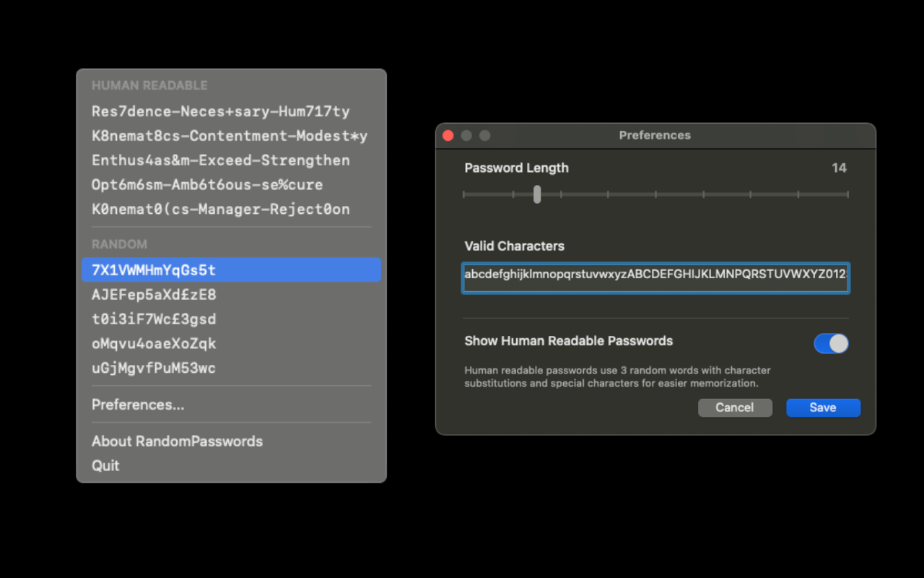Pick the K0nemat0(cs-Manager-Reject0on password
This screenshot has height=578, width=924.
[220, 210]
